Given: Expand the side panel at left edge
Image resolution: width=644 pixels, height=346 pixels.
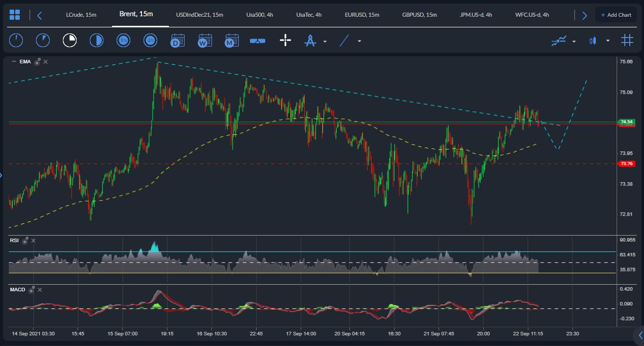Looking at the screenshot, I should (2, 176).
